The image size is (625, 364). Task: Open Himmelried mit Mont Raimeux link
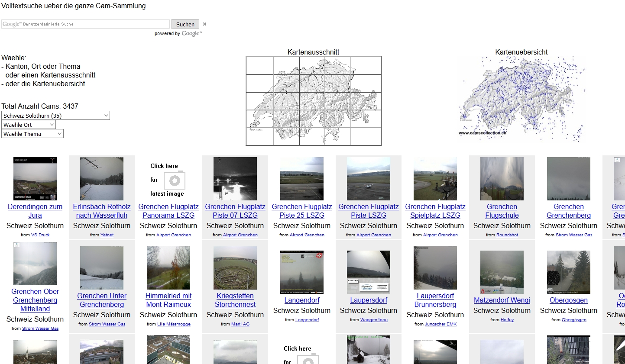[168, 300]
